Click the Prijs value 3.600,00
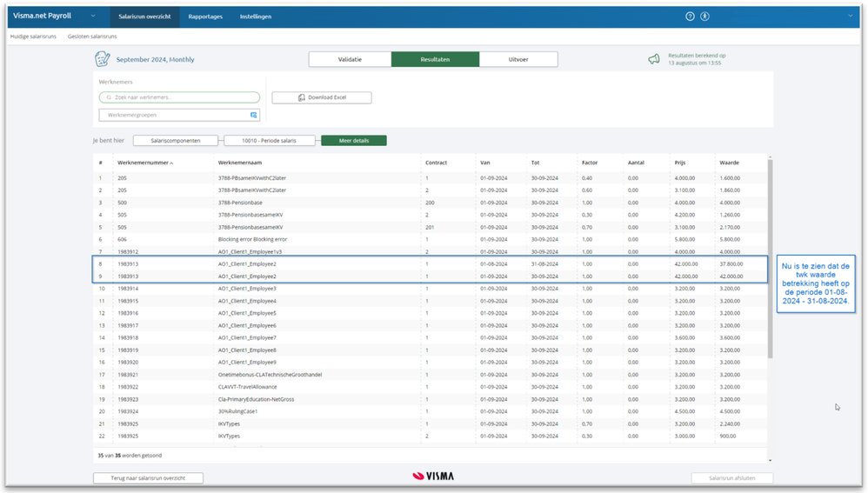The height and width of the screenshot is (493, 868). click(684, 337)
